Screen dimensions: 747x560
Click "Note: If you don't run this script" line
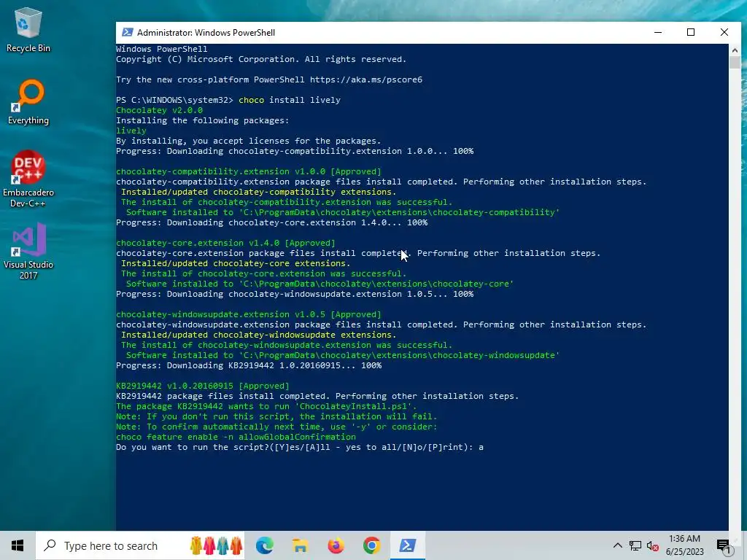tap(276, 416)
